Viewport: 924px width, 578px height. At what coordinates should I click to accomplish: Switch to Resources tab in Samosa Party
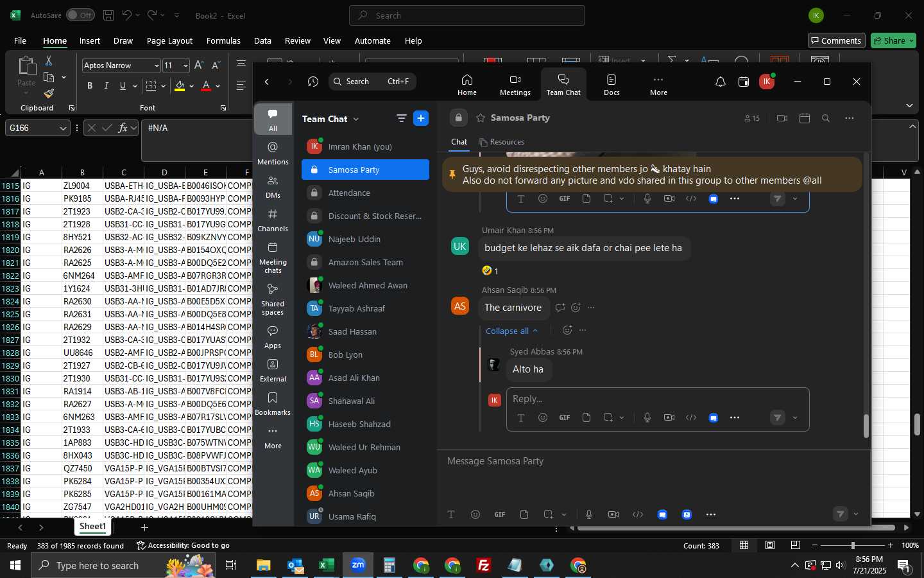coord(502,142)
